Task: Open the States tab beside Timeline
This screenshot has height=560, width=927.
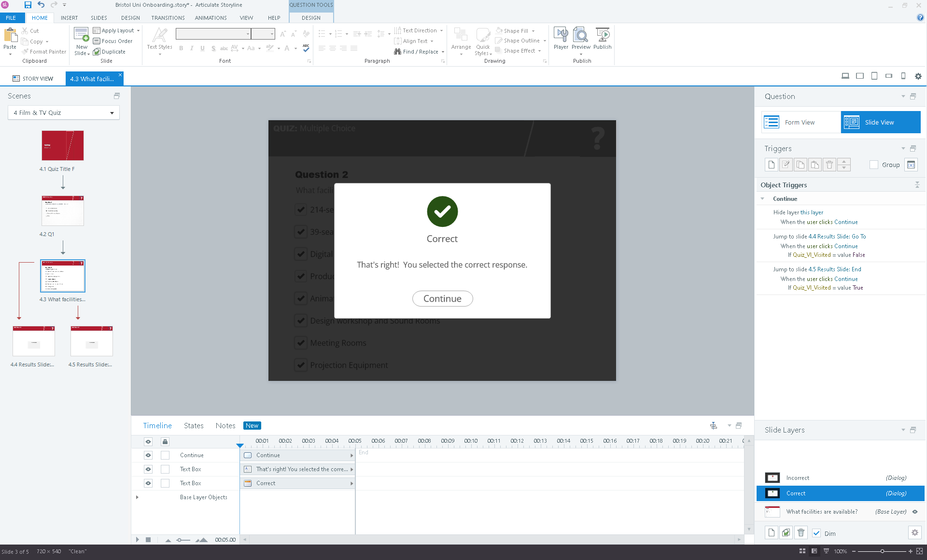Action: pyautogui.click(x=193, y=425)
